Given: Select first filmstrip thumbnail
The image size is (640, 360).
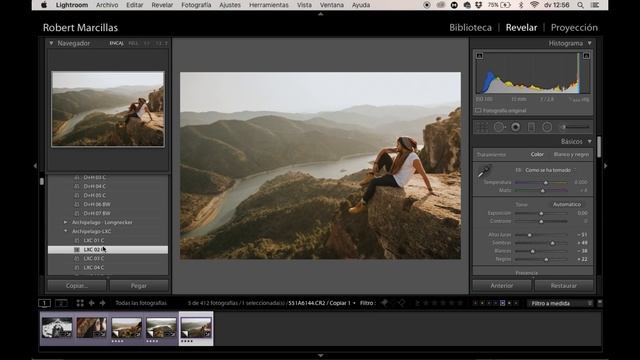Looking at the screenshot, I should [57, 327].
